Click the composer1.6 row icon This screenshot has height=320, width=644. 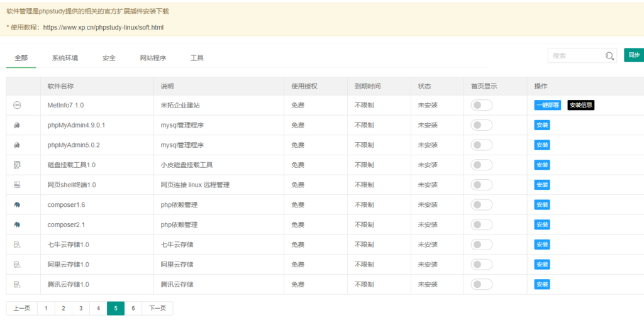(17, 204)
